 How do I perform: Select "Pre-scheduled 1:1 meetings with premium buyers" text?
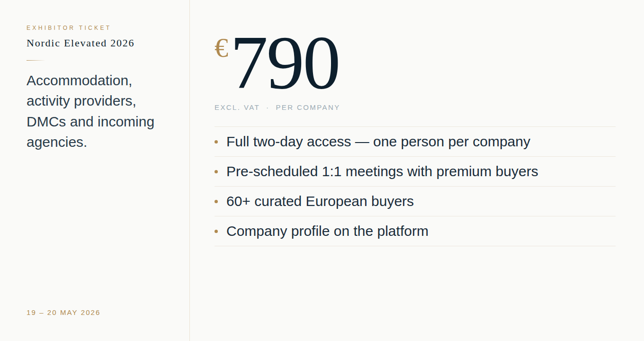pyautogui.click(x=382, y=171)
